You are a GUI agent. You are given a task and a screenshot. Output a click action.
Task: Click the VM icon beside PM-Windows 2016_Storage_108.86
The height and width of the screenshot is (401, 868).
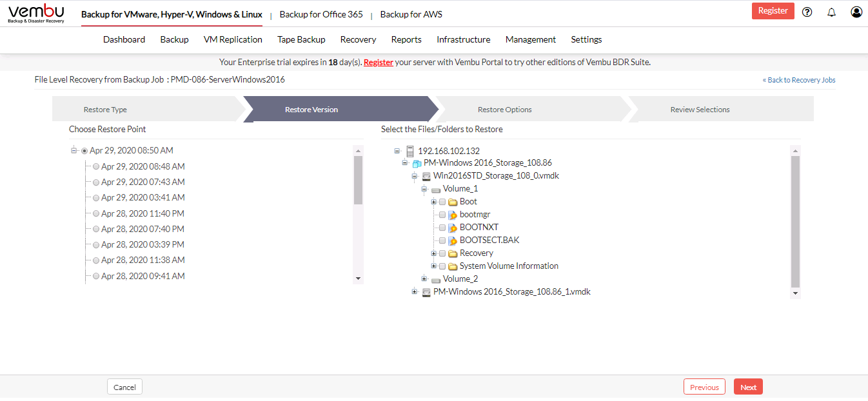click(417, 163)
